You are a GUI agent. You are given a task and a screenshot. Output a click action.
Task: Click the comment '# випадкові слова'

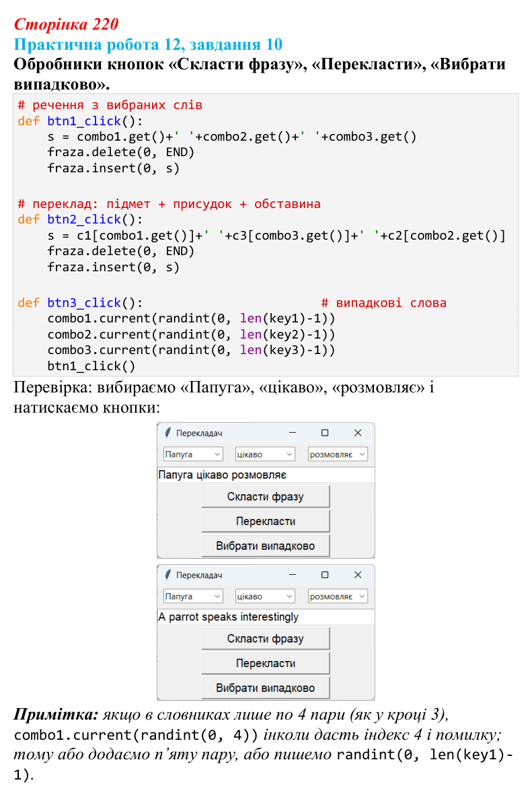tap(384, 302)
